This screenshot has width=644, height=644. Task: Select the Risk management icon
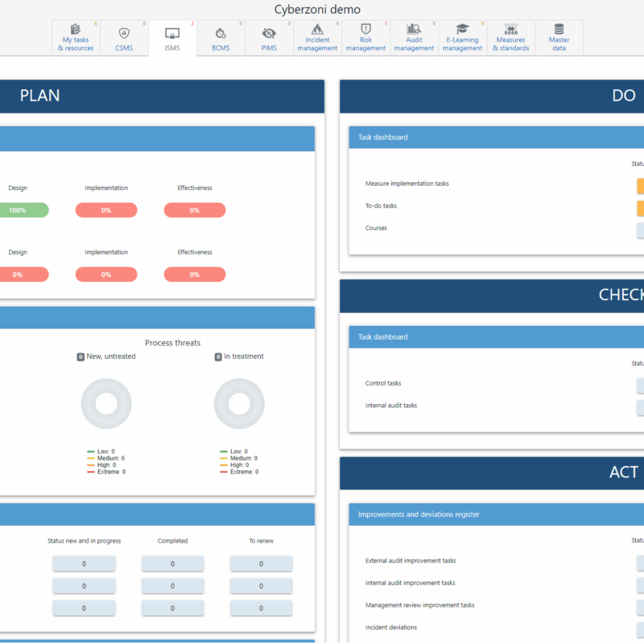[365, 38]
